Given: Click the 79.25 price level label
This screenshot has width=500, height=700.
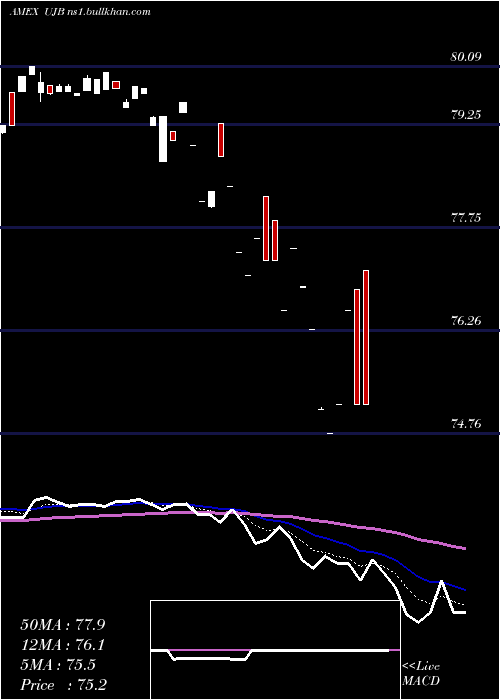Looking at the screenshot, I should (x=466, y=115).
